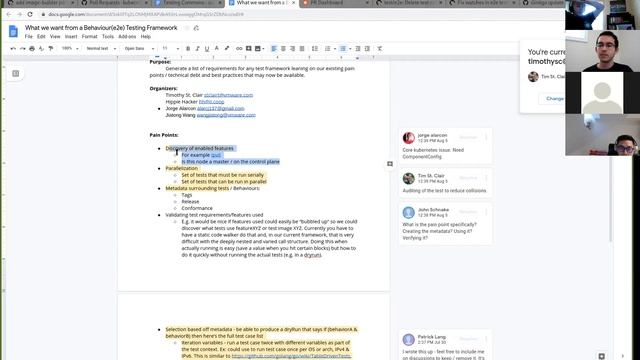This screenshot has height=360, width=640.
Task: Click Timothy St. Clair's email link
Action: (228, 95)
